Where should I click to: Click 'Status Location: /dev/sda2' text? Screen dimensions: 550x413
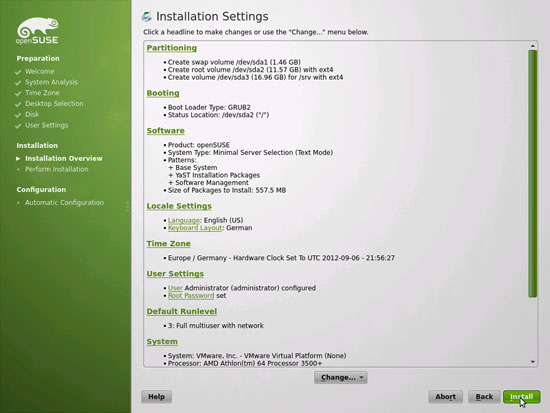click(x=218, y=115)
